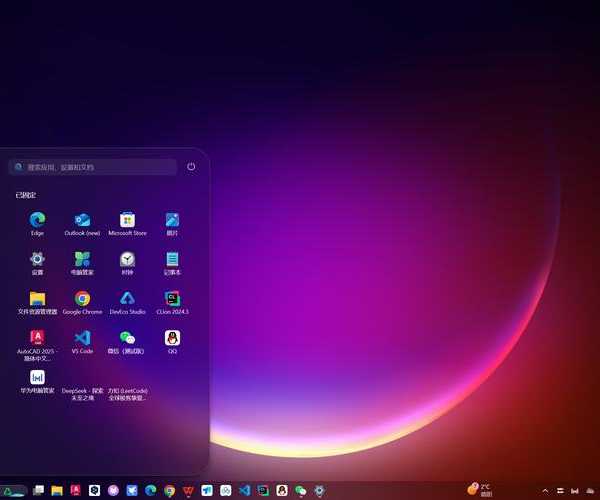The height and width of the screenshot is (500, 600).
Task: Launch Outlook (new) from Start menu
Action: (82, 224)
